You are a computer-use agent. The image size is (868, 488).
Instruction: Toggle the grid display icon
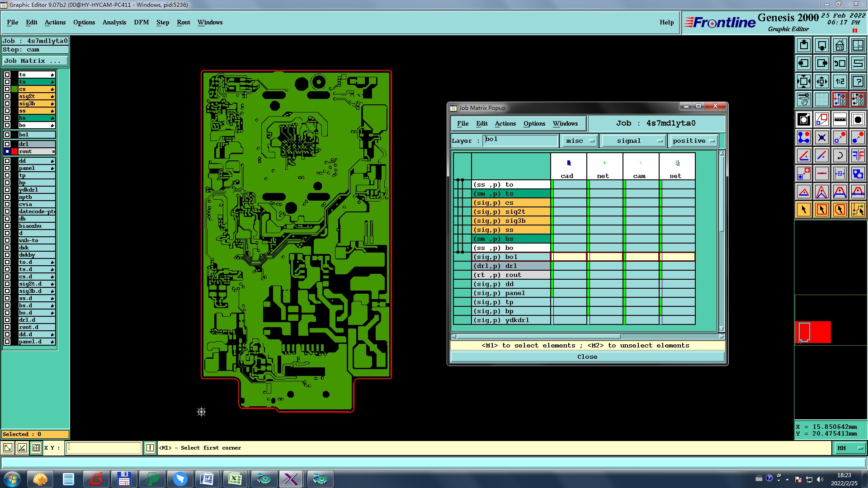821,99
